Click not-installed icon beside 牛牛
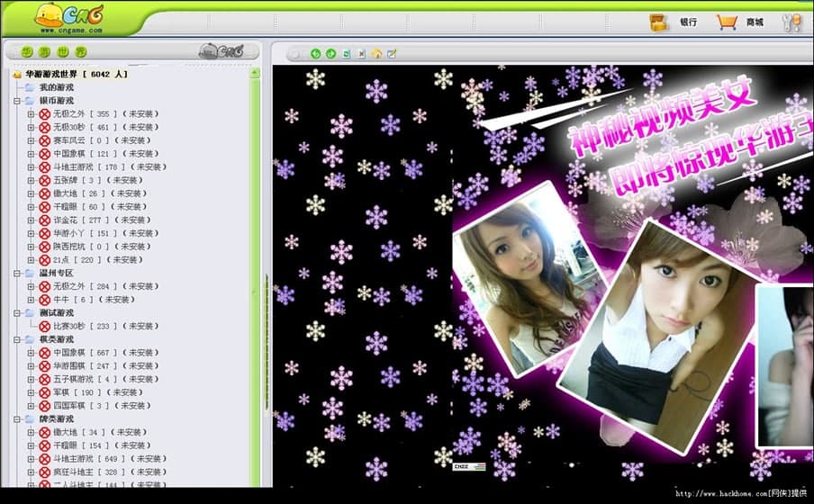This screenshot has height=504, width=814. [x=45, y=300]
